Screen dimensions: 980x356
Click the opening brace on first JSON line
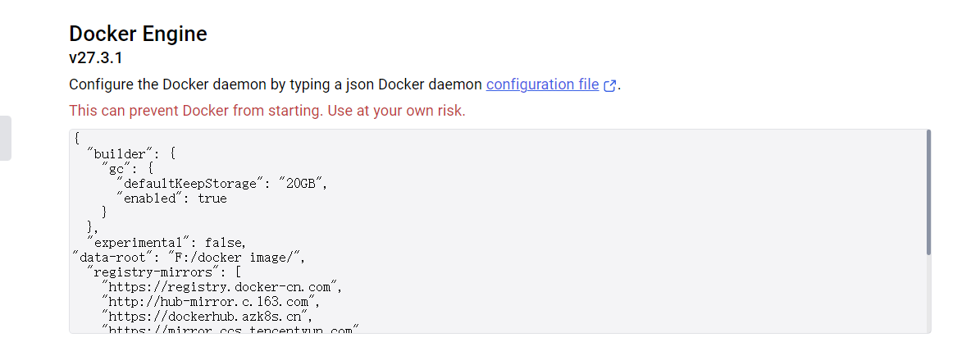(x=76, y=138)
